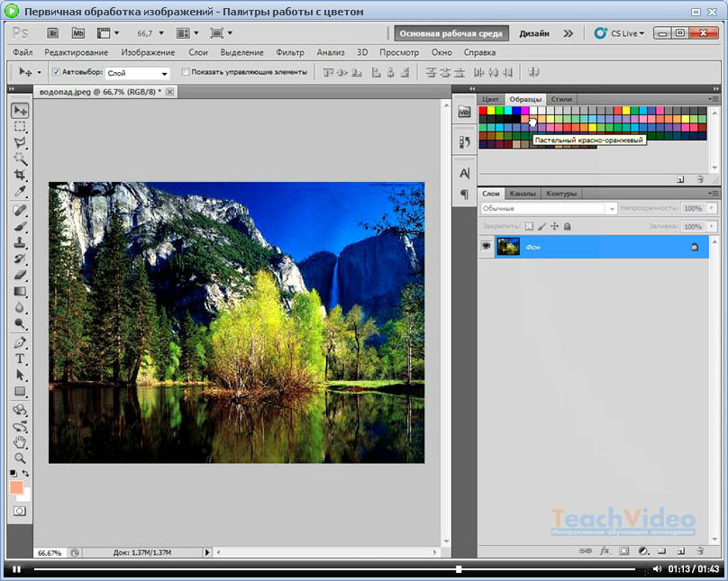The height and width of the screenshot is (581, 728).
Task: Launch Adobe Bridge from application bar
Action: pyautogui.click(x=53, y=33)
